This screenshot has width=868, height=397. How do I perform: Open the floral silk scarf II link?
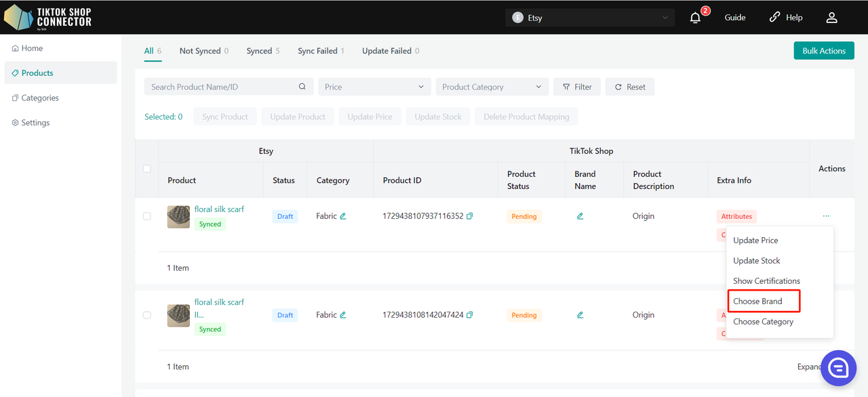point(219,308)
